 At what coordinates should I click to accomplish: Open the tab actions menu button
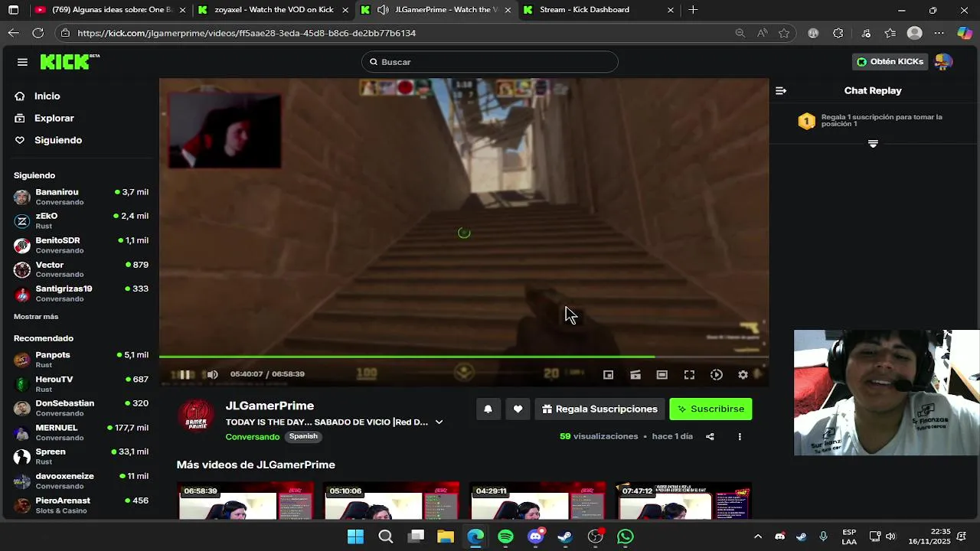point(13,10)
